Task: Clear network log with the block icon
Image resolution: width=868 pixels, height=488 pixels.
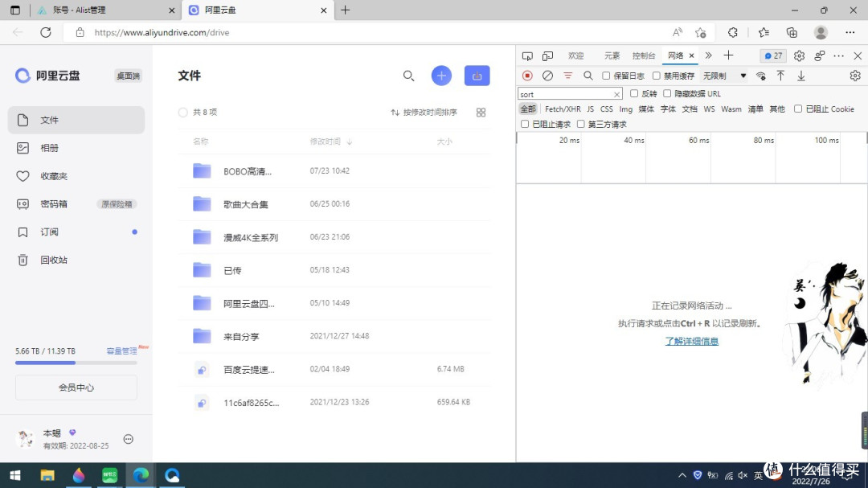Action: (547, 75)
